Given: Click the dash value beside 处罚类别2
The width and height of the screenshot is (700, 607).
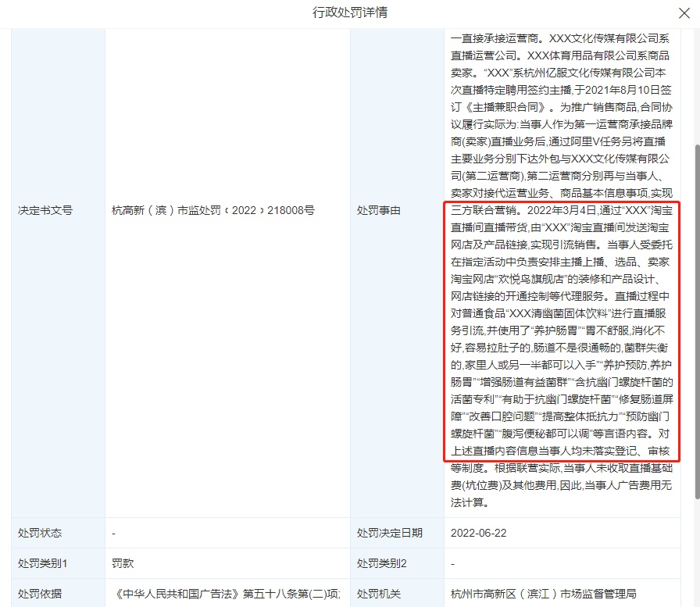Looking at the screenshot, I should (453, 562).
